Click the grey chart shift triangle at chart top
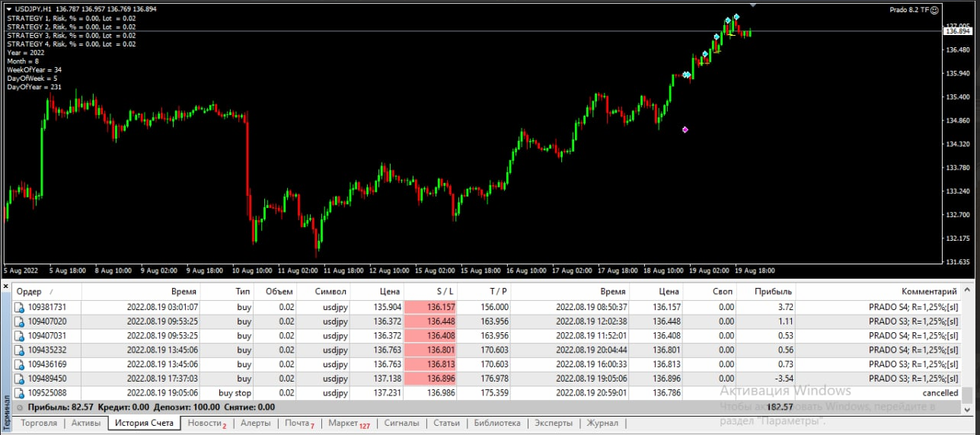 [x=753, y=5]
